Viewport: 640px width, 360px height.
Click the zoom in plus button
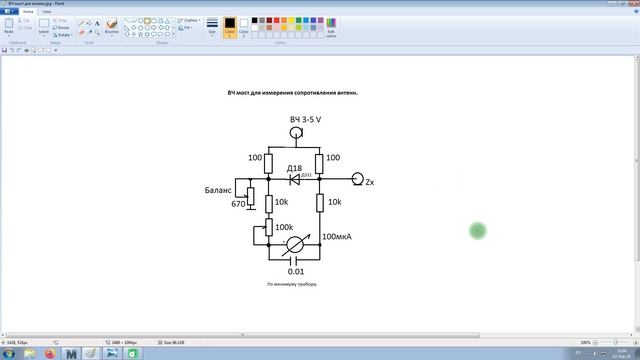coord(635,342)
